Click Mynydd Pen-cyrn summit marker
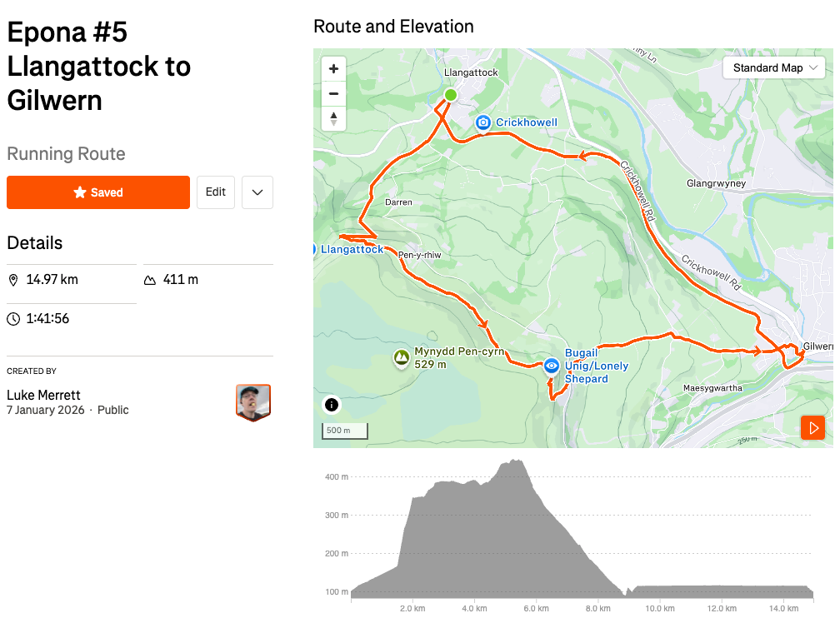Screen dimensions: 840x628 click(402, 358)
